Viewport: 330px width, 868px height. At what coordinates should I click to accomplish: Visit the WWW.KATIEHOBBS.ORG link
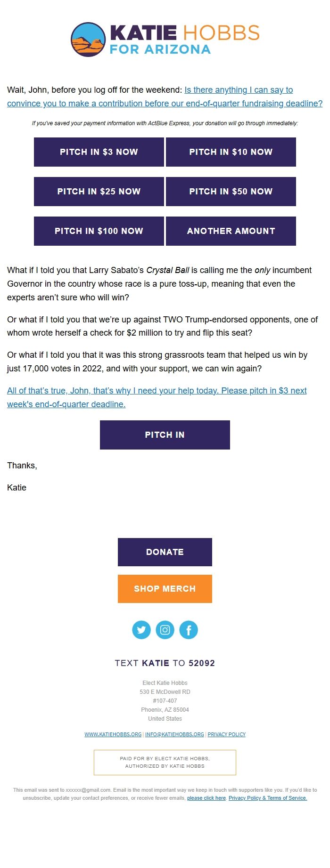coord(113,734)
